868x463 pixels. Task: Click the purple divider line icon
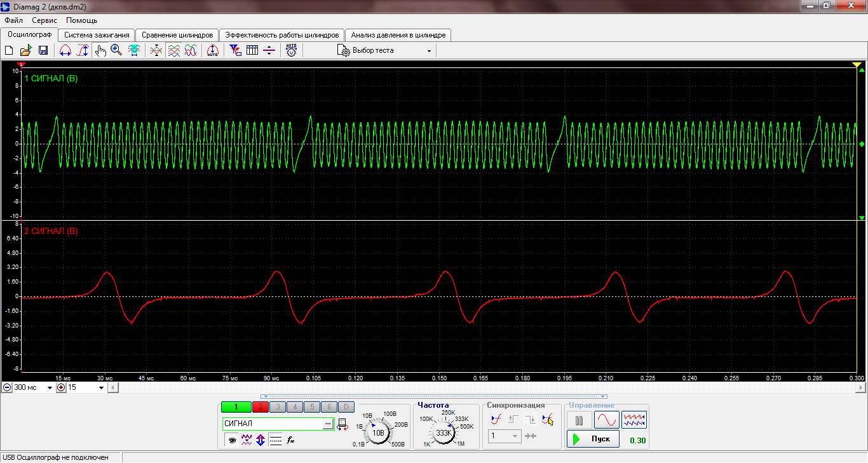[x=269, y=51]
